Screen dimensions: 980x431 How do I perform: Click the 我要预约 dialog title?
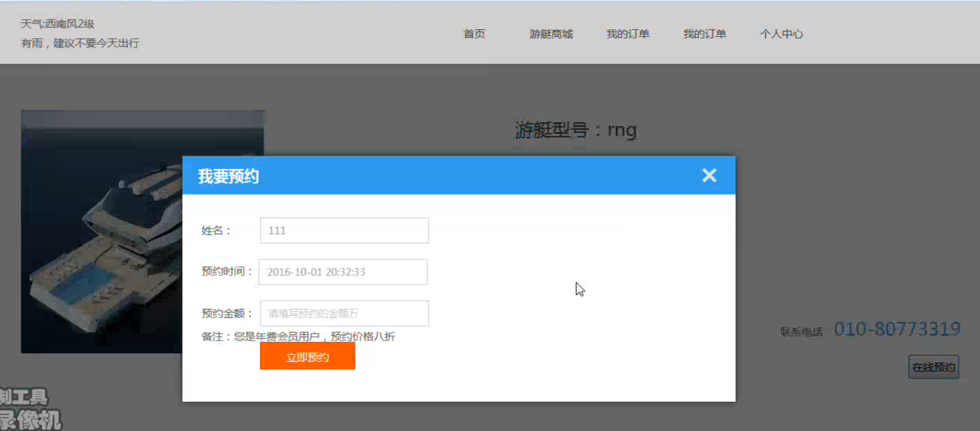[228, 176]
